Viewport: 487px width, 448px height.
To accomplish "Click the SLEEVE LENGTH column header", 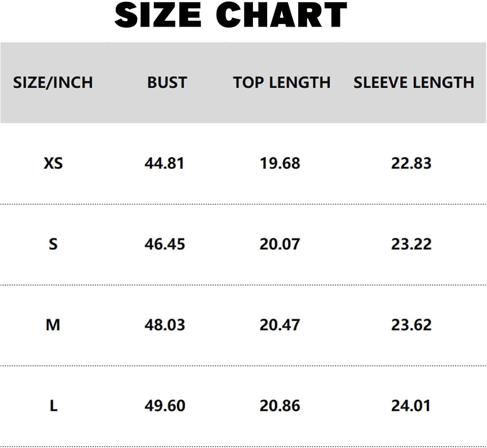I will (x=413, y=82).
